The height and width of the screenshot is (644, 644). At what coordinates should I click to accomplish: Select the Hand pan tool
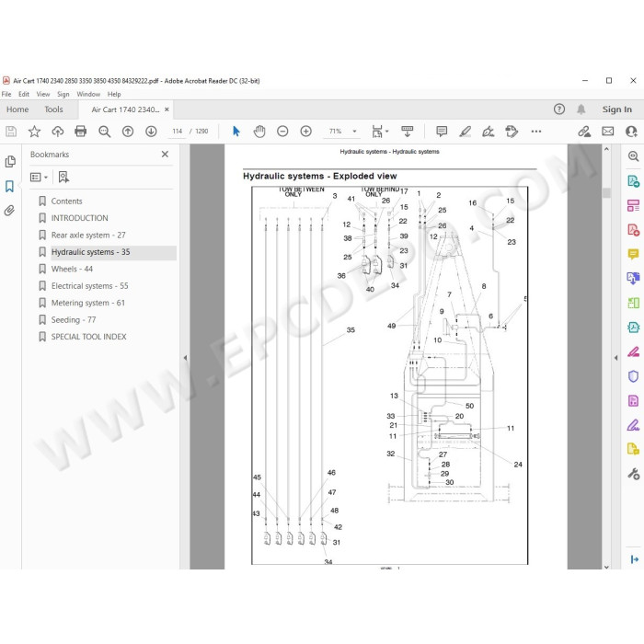259,132
